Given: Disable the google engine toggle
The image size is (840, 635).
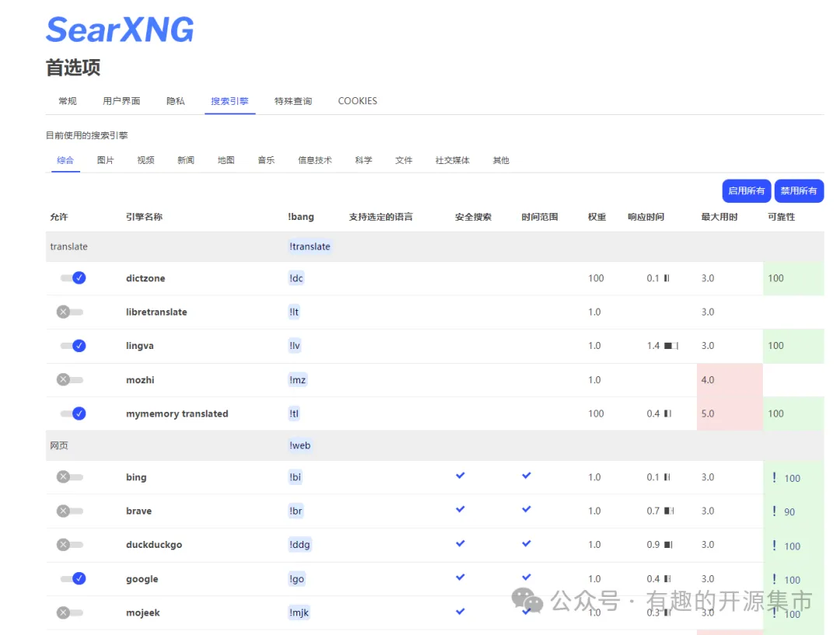Looking at the screenshot, I should point(73,578).
